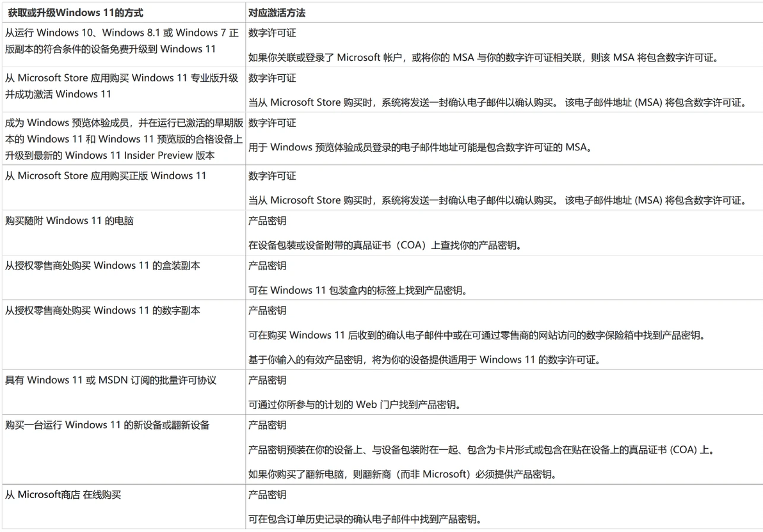
Task: Select the Microsoft Store 专业版升级 purchase row cell
Action: point(124,90)
